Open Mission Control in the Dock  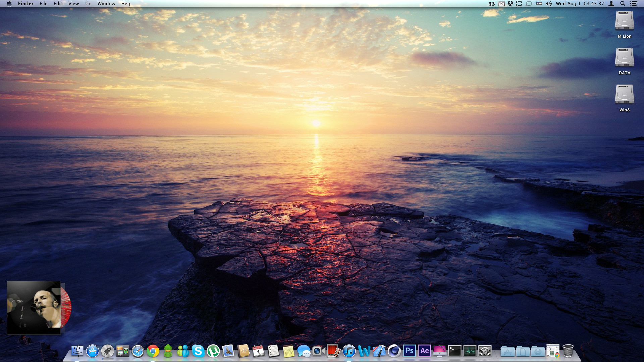tap(123, 351)
